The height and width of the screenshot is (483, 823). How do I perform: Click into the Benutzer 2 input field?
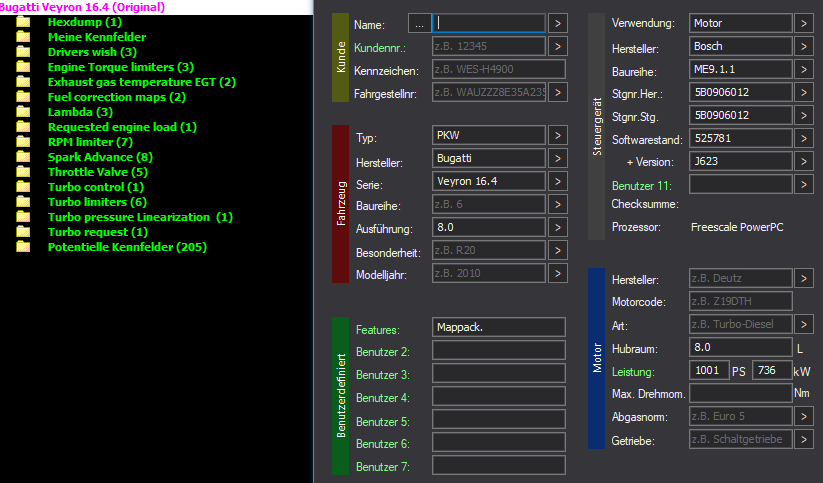tap(499, 350)
